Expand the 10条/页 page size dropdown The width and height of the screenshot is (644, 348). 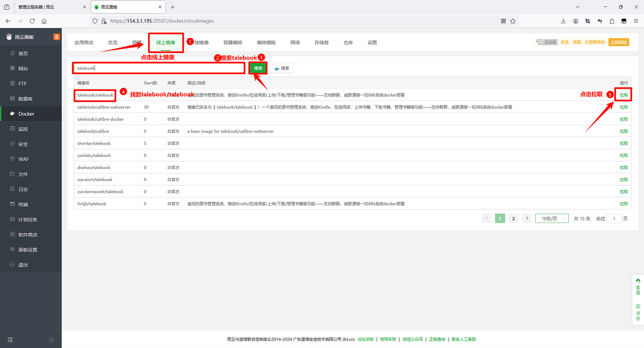click(x=552, y=218)
